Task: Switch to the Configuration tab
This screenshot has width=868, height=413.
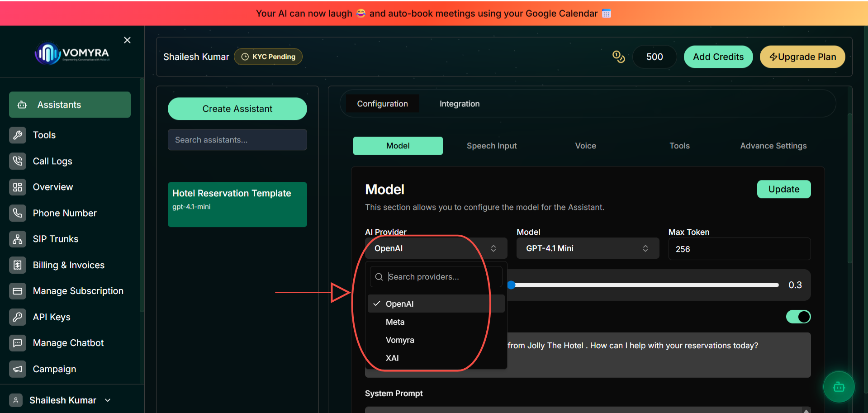Action: [383, 104]
